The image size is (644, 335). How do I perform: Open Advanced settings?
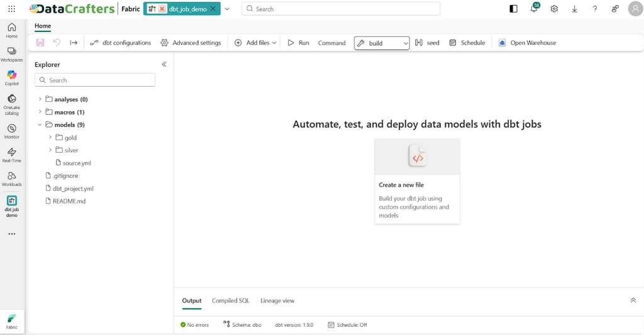pos(191,43)
